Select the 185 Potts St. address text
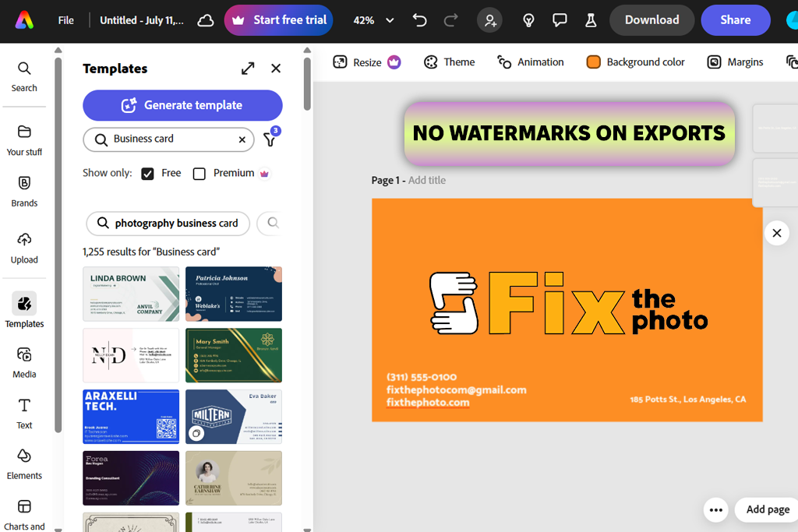Viewport: 798px width, 532px height. (x=687, y=400)
